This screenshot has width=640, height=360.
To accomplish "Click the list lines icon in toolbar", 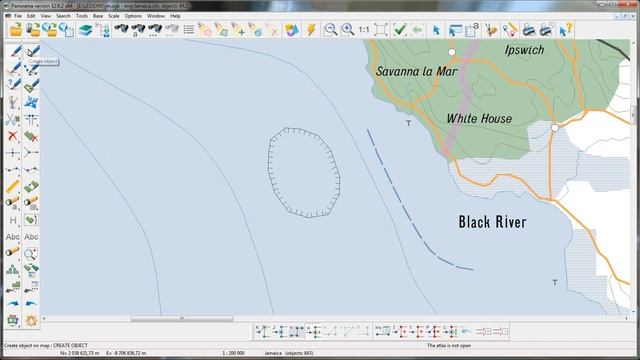I will point(189,30).
